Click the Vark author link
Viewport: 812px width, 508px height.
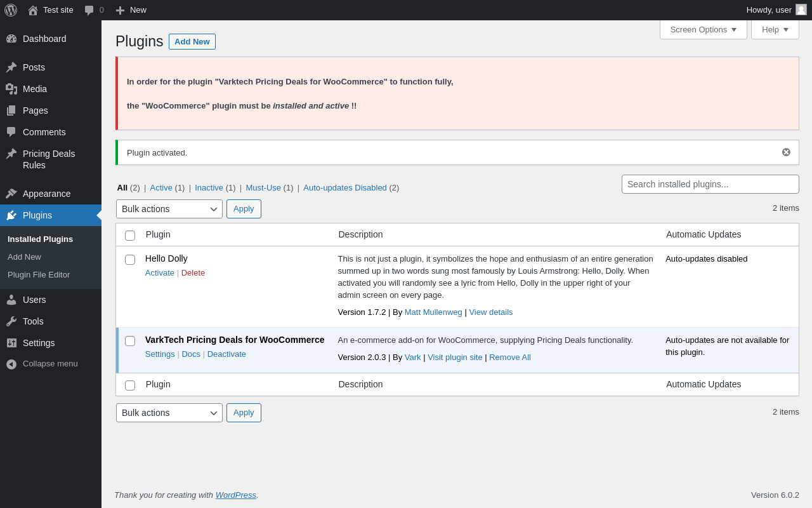pos(413,358)
